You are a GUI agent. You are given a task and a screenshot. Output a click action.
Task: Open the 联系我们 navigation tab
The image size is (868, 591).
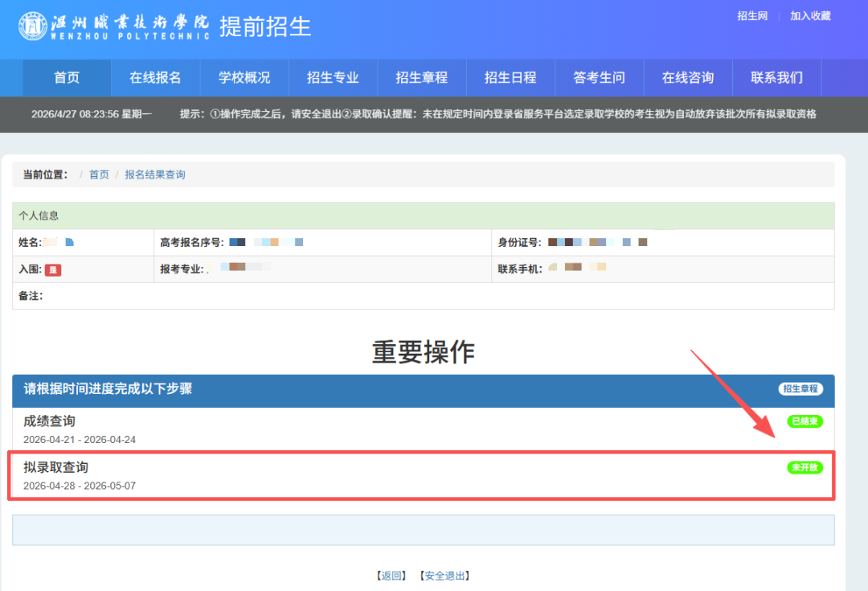[x=776, y=78]
